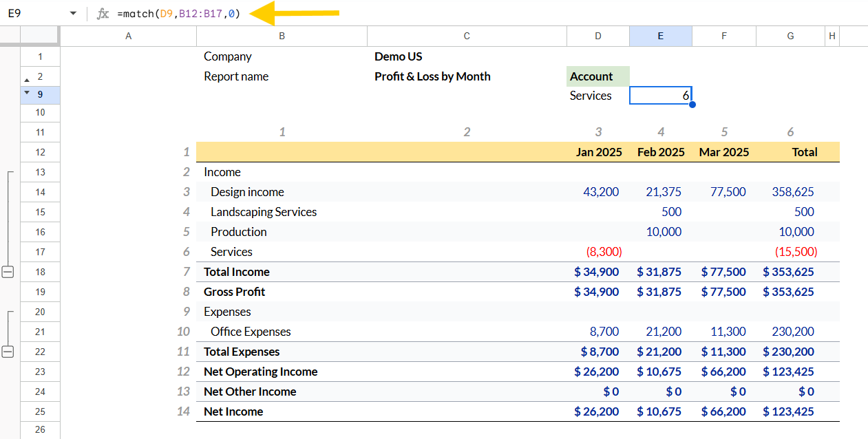
Task: Select the Net Income total value $123,425
Action: pos(788,411)
